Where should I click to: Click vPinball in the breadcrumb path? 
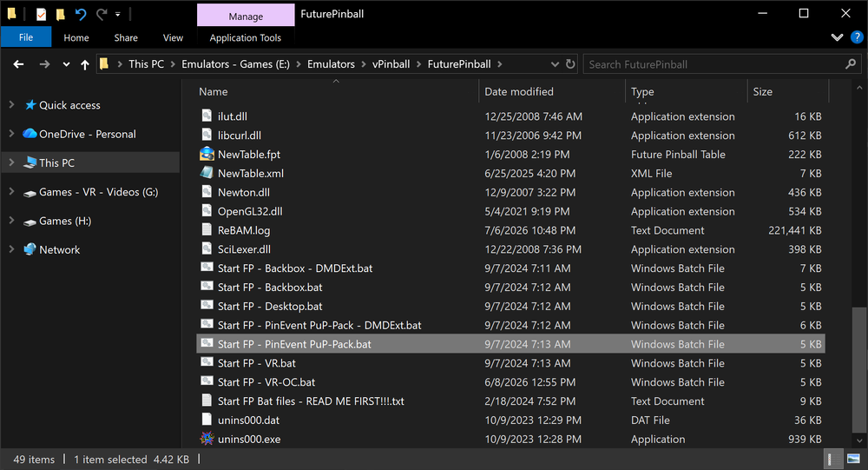(x=391, y=64)
